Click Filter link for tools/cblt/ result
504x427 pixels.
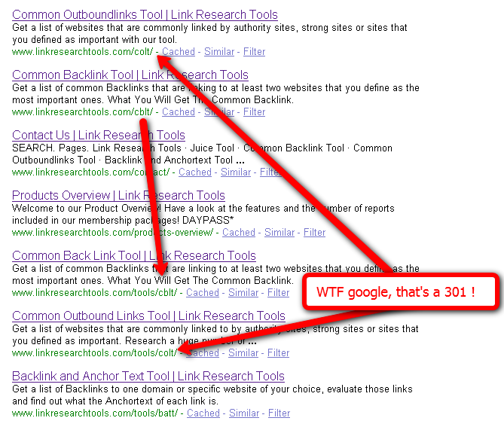[278, 292]
